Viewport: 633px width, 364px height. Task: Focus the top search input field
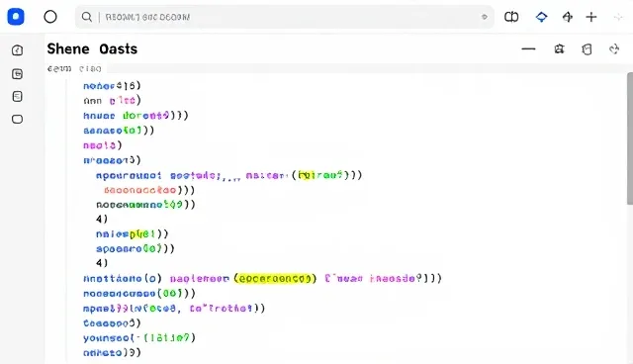click(285, 17)
